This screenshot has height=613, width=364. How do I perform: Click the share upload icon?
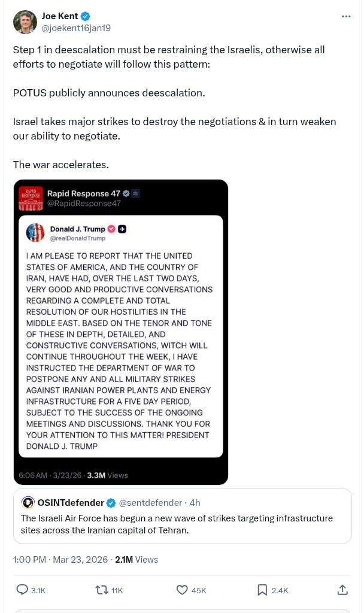tap(342, 590)
